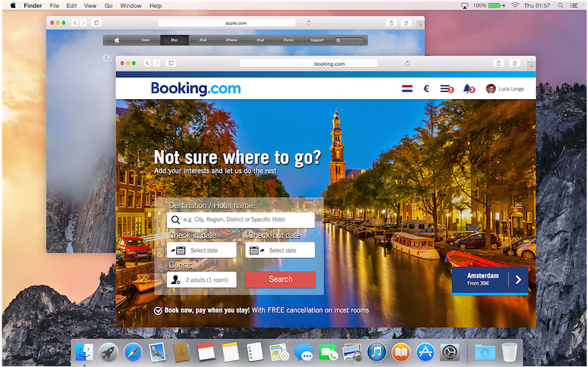
Task: Open the Window menu in menu bar
Action: point(131,5)
